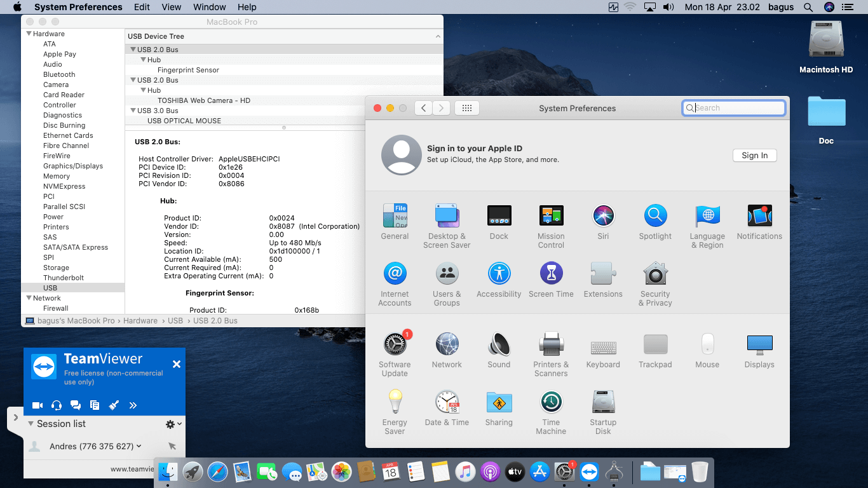Click the Sign In button

754,156
